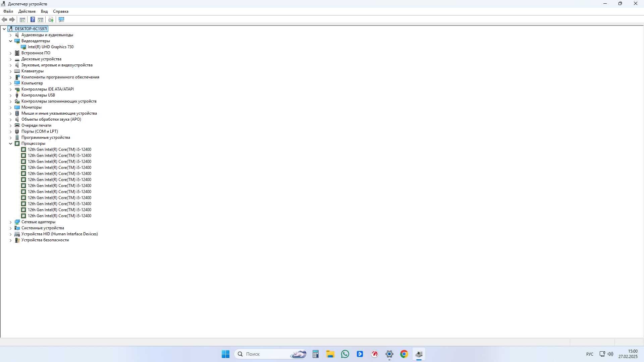Collapse the DESKTOP-6C1S97I root node arrow
644x362 pixels.
(x=4, y=29)
